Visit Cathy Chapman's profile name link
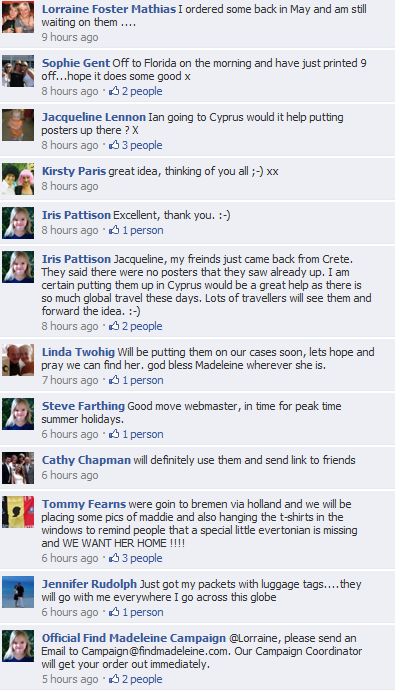The image size is (414, 692). [86, 460]
